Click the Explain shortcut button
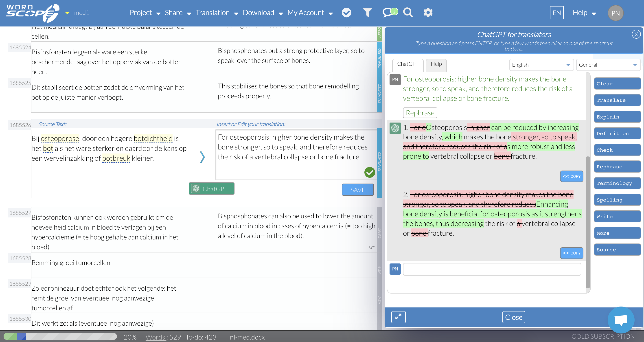Image resolution: width=644 pixels, height=342 pixels. [x=617, y=117]
